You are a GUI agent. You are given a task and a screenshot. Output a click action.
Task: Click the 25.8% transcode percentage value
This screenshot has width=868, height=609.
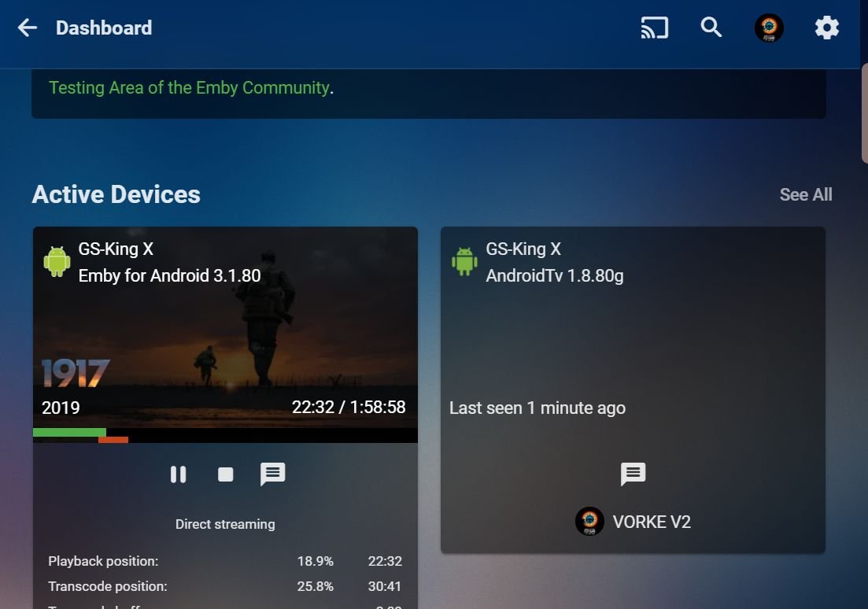coord(315,586)
